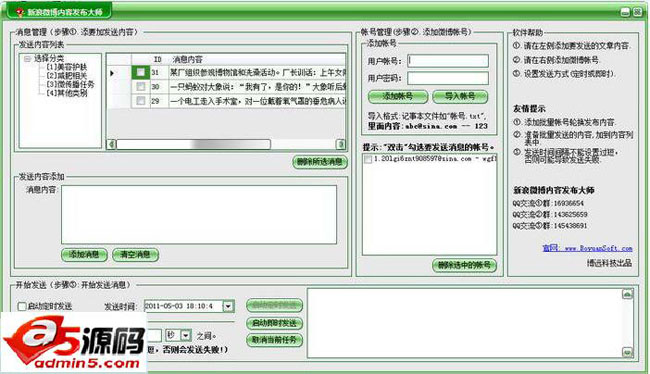Viewport: 650px width, 374px height.
Task: Open the 发送时间 date-time dropdown arrow
Action: [x=228, y=306]
